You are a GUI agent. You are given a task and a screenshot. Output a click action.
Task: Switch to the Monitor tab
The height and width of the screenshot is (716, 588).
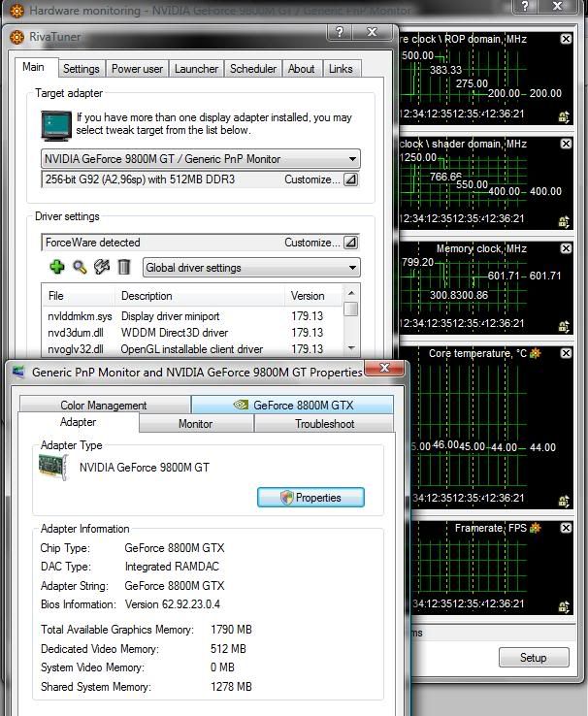pyautogui.click(x=196, y=423)
